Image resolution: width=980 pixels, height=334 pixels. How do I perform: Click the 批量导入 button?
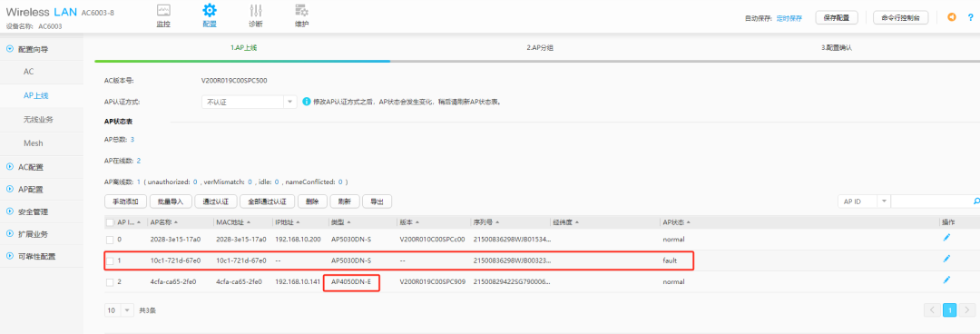[x=171, y=201]
